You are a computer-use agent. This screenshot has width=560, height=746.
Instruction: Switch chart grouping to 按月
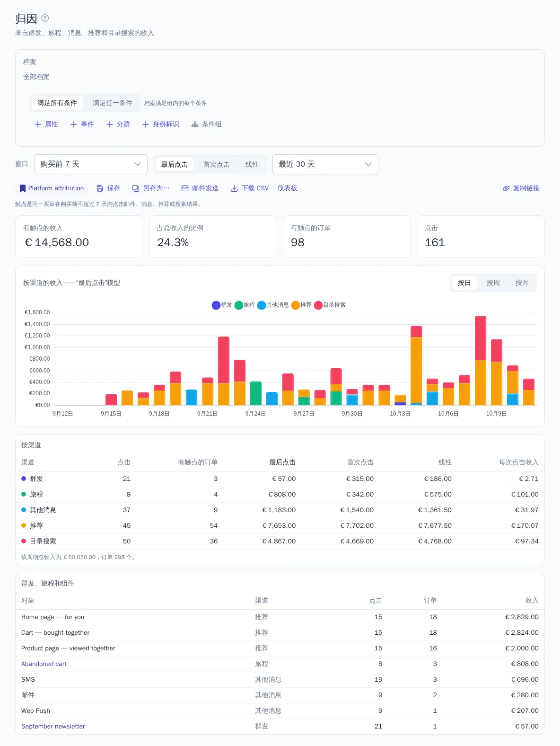click(522, 283)
